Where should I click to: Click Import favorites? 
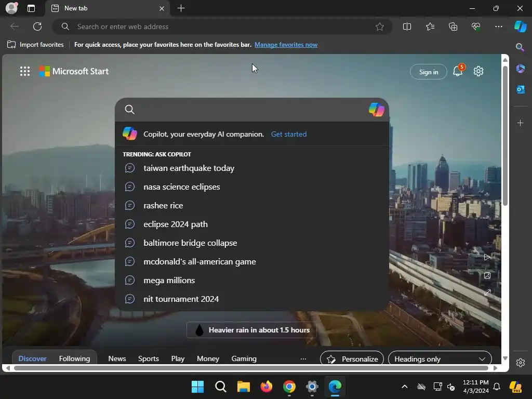(x=35, y=45)
